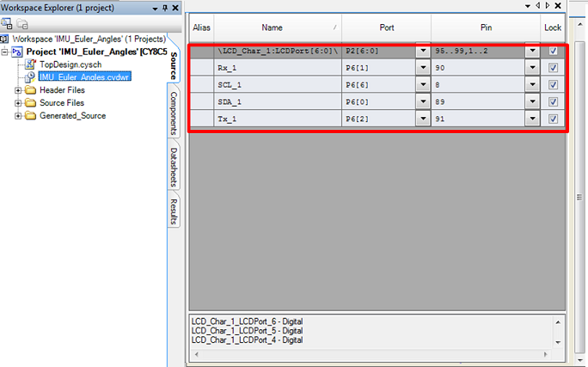Open Port dropdown for SCL_1

[x=422, y=84]
